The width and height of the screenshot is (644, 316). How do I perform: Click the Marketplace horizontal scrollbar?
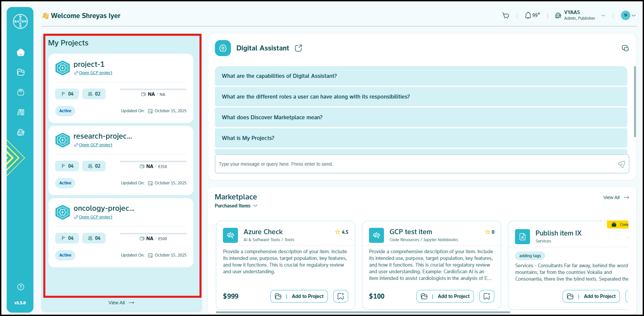click(363, 312)
